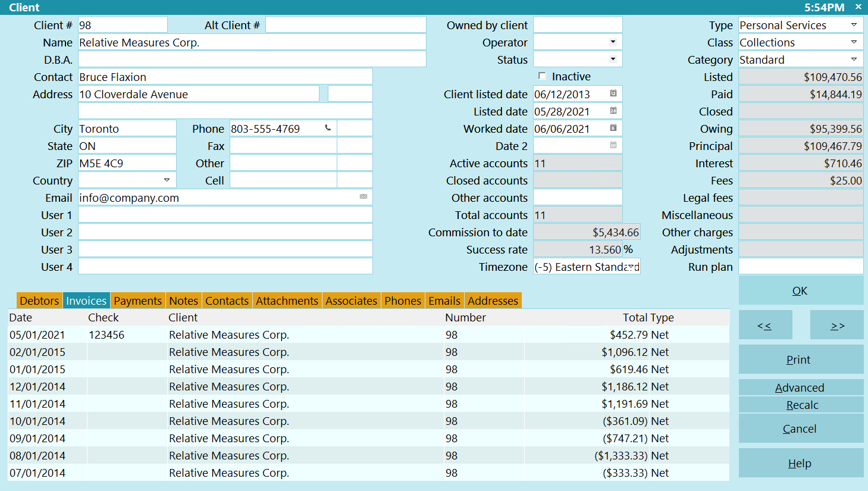Open calendar for Client listed date
This screenshot has width=868, height=491.
(x=613, y=93)
